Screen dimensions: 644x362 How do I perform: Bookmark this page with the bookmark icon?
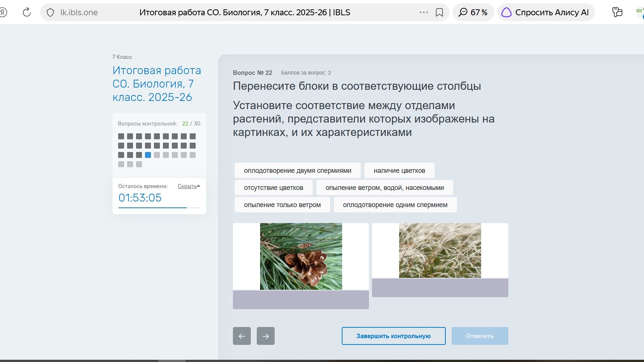439,13
